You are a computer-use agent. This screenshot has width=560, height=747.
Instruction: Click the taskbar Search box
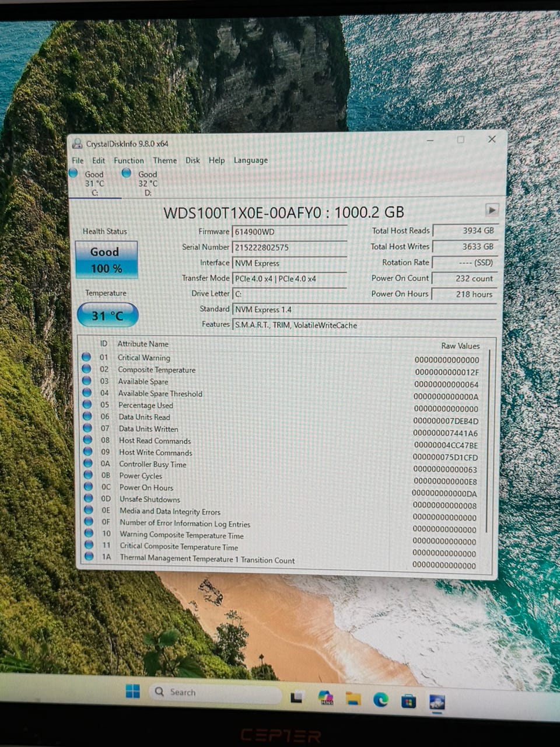click(216, 693)
